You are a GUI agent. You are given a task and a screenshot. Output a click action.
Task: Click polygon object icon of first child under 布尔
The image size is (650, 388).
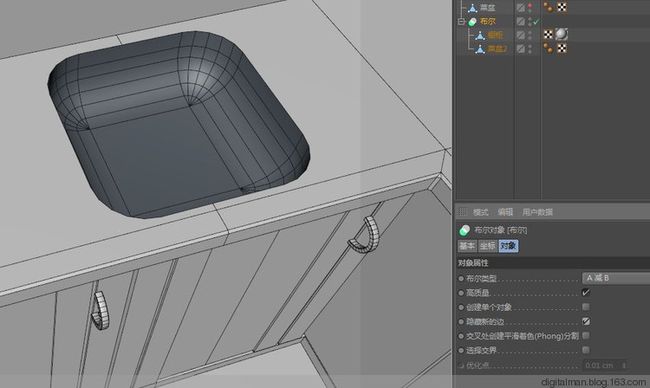tap(480, 35)
